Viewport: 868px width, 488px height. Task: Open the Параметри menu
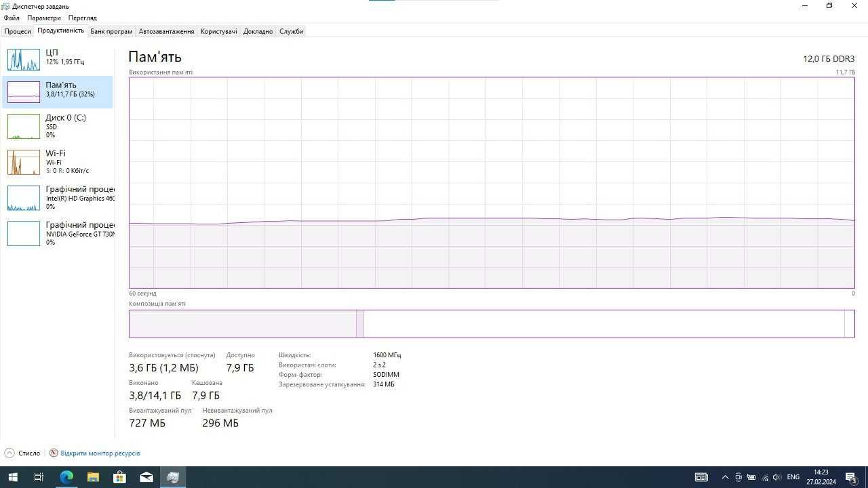click(x=43, y=18)
